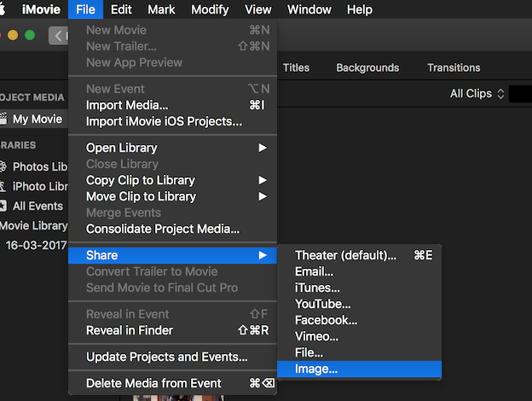The width and height of the screenshot is (532, 401).
Task: Open the All Clips filter dropdown
Action: [x=477, y=93]
